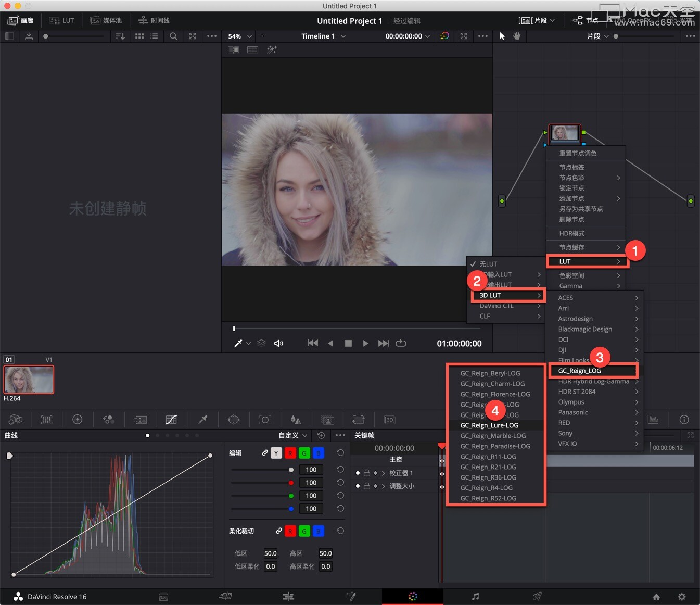Open the Power Window palette
This screenshot has width=700, height=605.
click(x=234, y=420)
